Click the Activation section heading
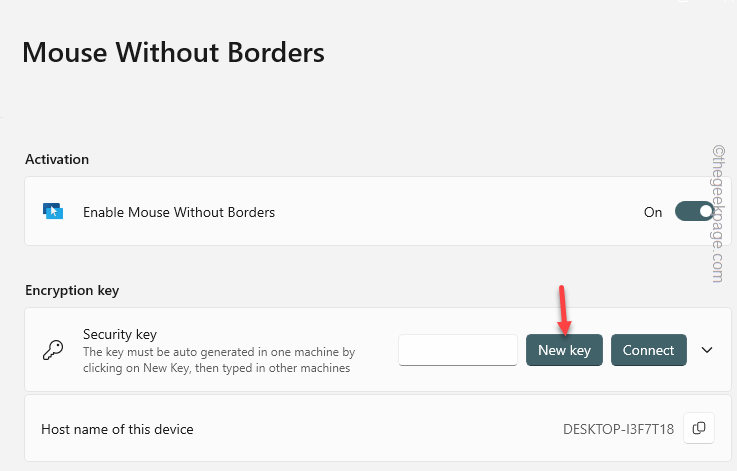737x471 pixels. (57, 159)
